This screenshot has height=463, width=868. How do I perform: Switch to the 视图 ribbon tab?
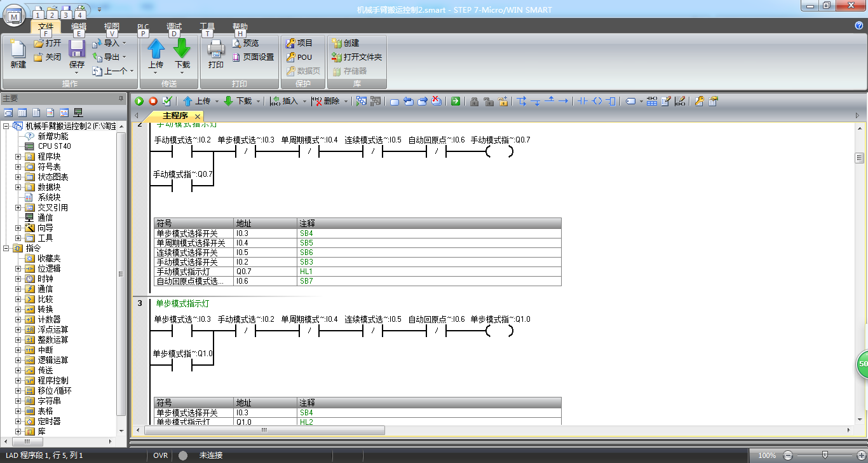click(x=112, y=27)
